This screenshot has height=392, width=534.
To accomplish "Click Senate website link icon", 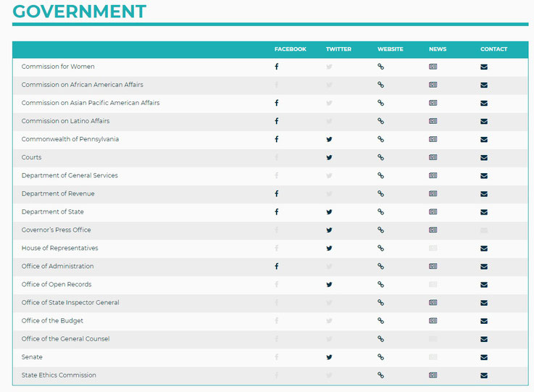I will 380,357.
